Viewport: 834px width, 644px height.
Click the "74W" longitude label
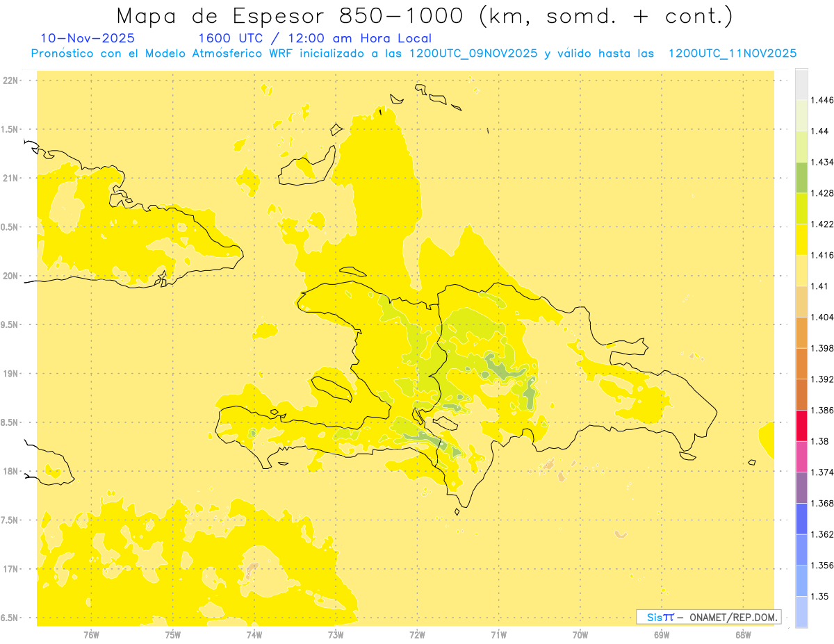pos(254,634)
